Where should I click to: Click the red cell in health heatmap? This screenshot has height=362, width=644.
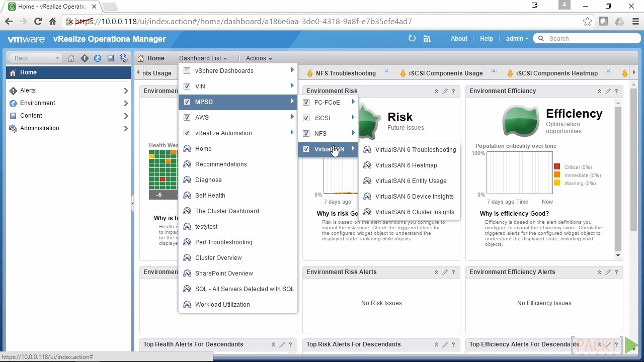[163, 179]
